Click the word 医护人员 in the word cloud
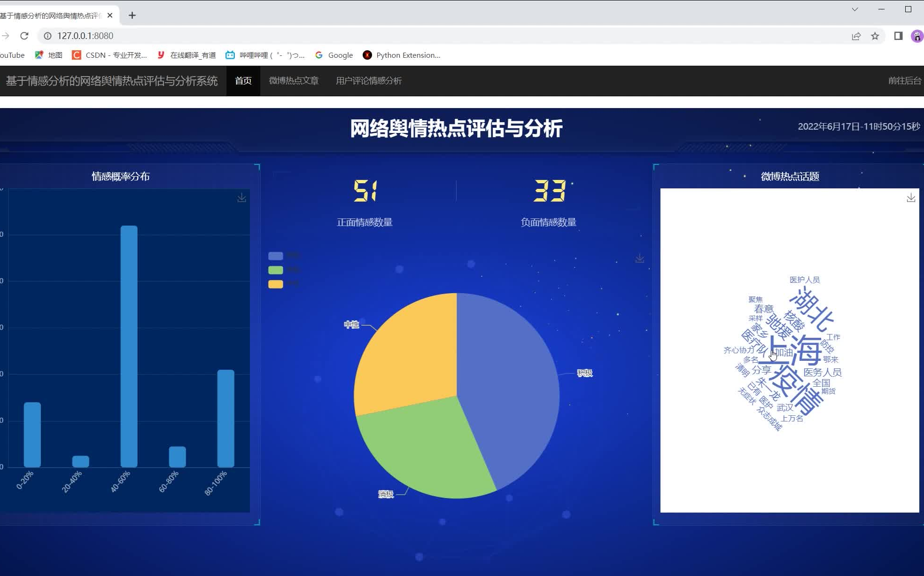The width and height of the screenshot is (924, 576). pos(804,280)
